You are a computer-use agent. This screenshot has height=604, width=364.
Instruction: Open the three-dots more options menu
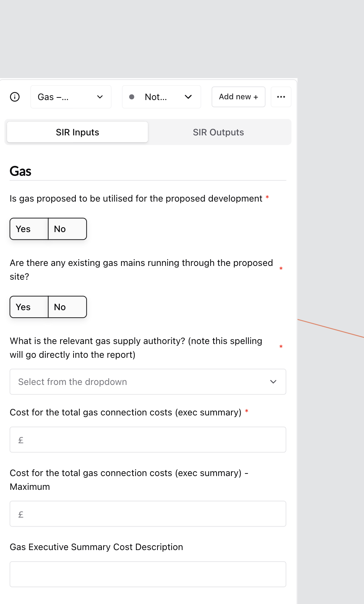281,97
